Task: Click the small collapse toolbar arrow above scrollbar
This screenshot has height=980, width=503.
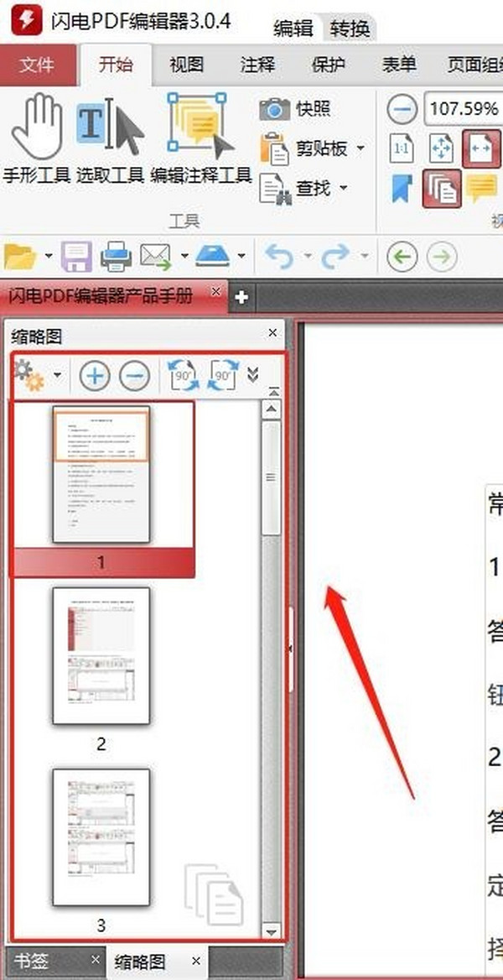Action: [x=273, y=392]
